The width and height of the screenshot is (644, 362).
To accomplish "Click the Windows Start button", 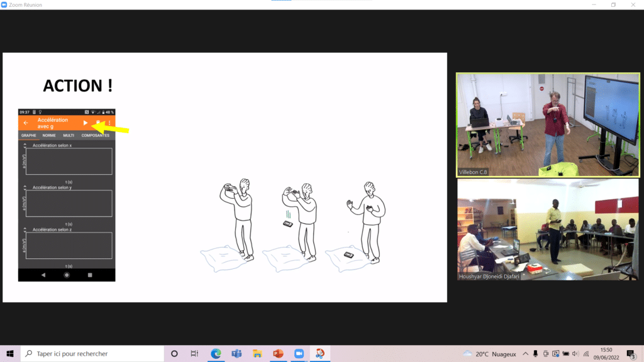I will point(10,353).
